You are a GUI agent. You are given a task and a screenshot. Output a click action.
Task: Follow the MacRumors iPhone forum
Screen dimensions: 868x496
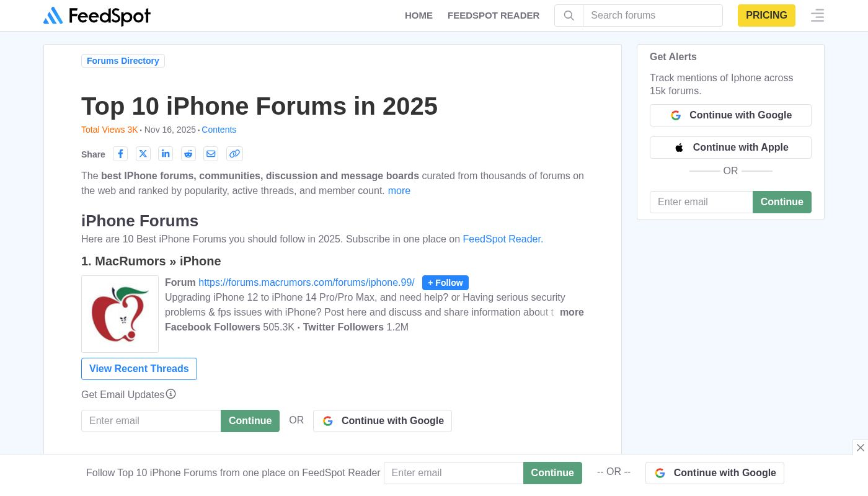pyautogui.click(x=445, y=283)
